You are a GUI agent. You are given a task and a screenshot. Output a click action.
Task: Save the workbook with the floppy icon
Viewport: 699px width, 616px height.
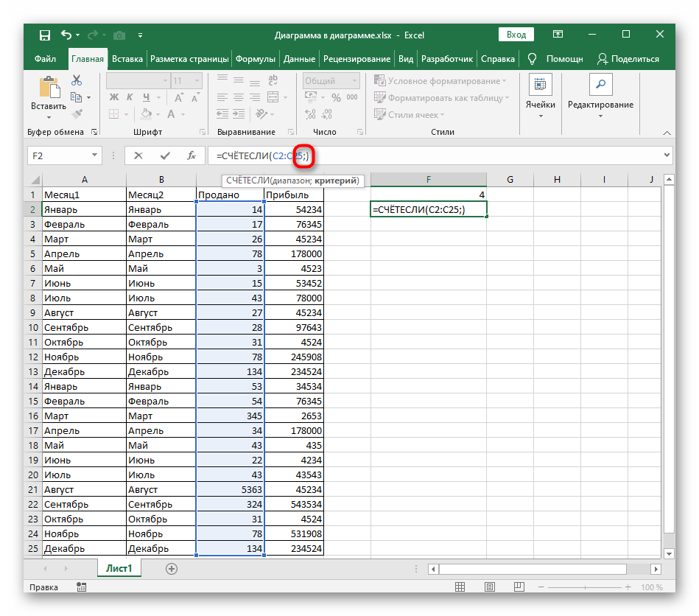45,35
